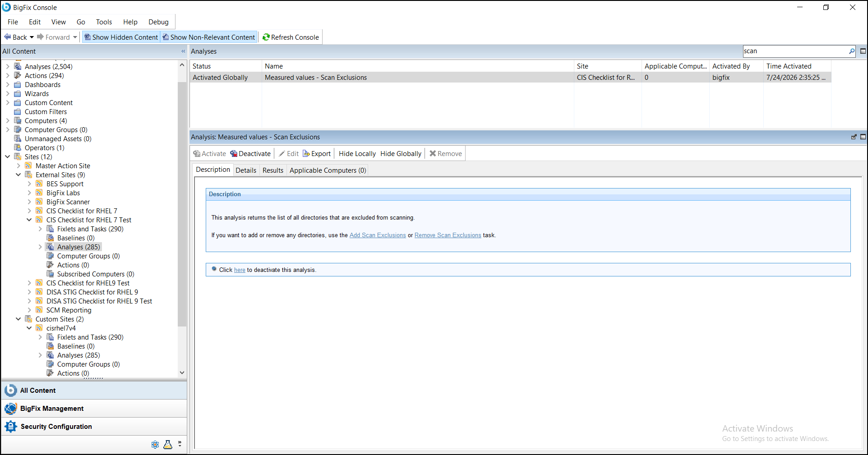
Task: Open the BigFix Management domain
Action: 94,409
